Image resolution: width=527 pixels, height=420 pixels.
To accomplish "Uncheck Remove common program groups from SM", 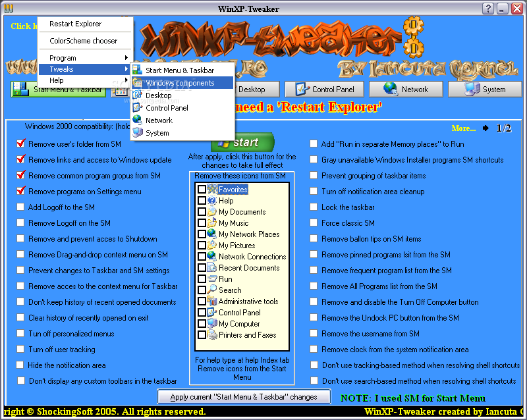I will point(21,175).
